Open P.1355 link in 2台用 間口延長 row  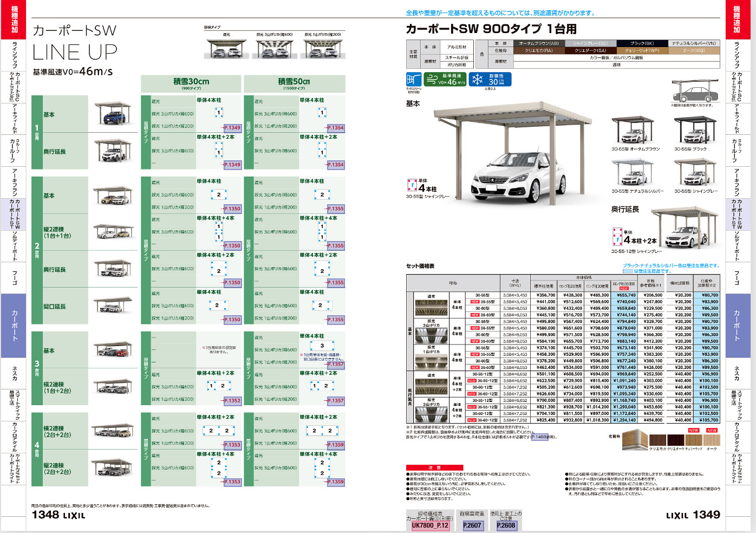335,320
